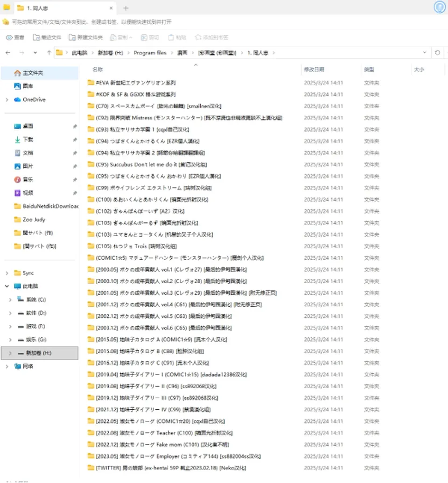This screenshot has height=483, width=448.
Task: Expand the 新加卷 (H:) drive node
Action: (x=10, y=353)
